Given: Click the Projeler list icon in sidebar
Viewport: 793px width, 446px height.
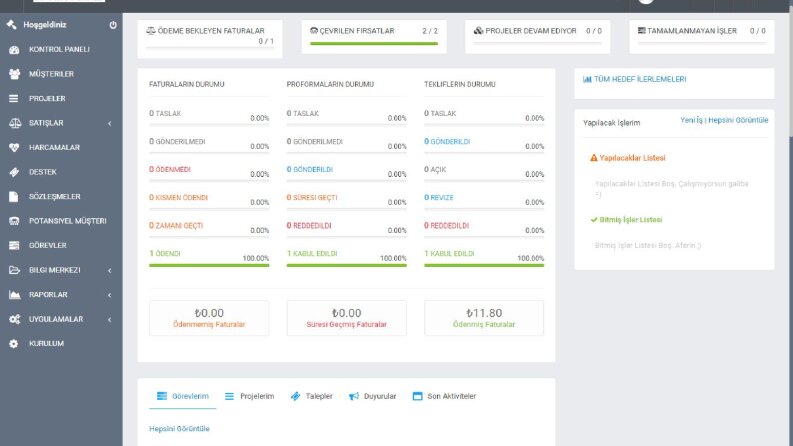Looking at the screenshot, I should pyautogui.click(x=14, y=99).
